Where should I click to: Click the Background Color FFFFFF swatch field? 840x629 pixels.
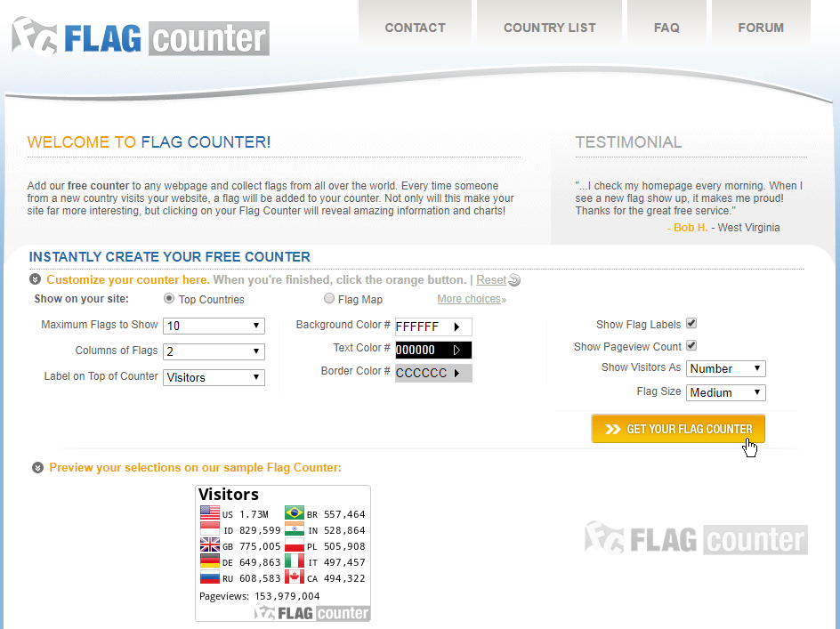click(433, 327)
